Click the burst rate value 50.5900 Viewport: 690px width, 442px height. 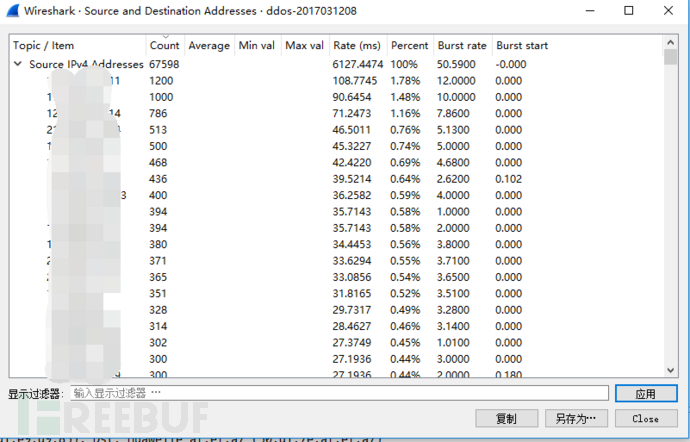click(x=456, y=64)
